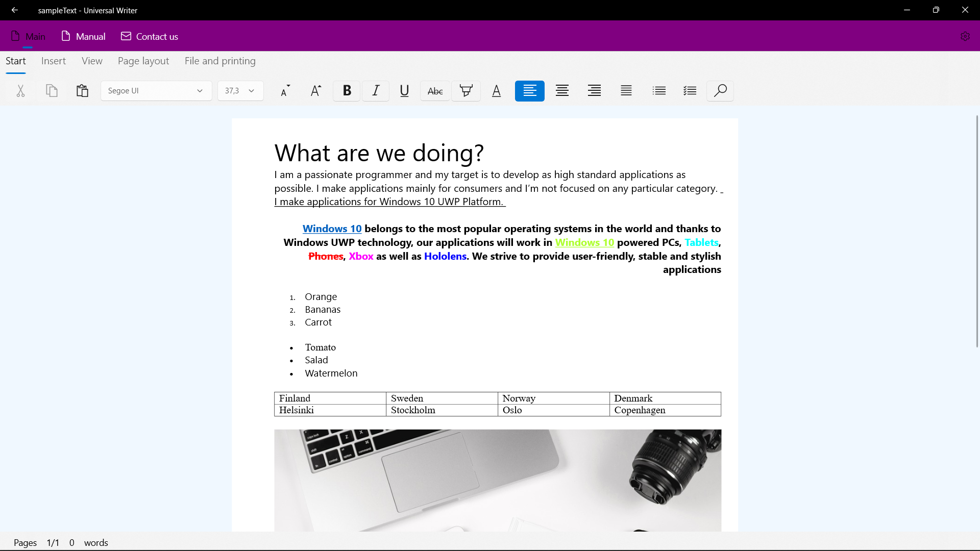Click the Contact us button
This screenshot has width=980, height=551.
coord(150,36)
